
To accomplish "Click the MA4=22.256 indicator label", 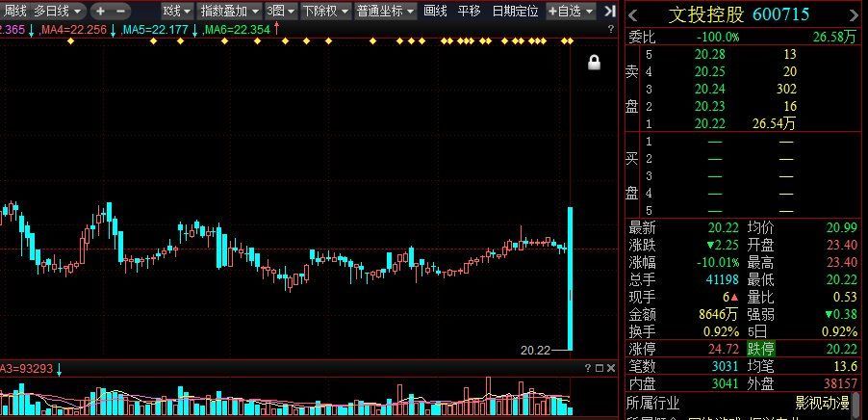I will [72, 29].
